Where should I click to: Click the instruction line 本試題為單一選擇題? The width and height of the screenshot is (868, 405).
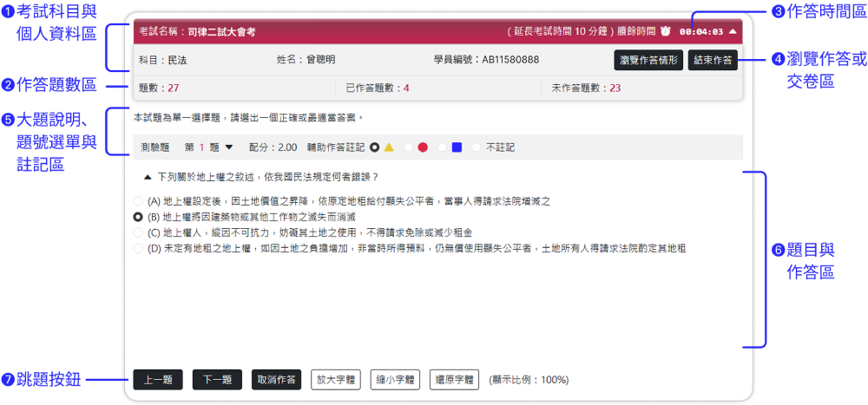click(x=247, y=117)
